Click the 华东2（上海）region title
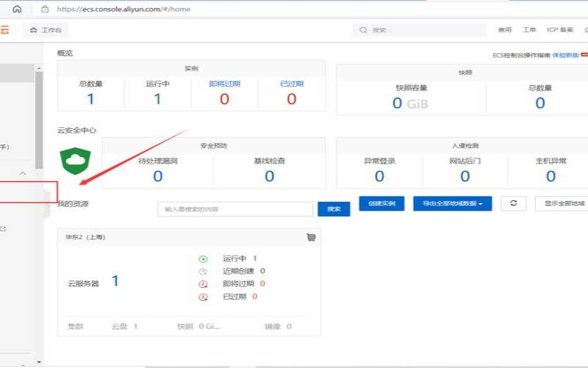 coord(85,237)
